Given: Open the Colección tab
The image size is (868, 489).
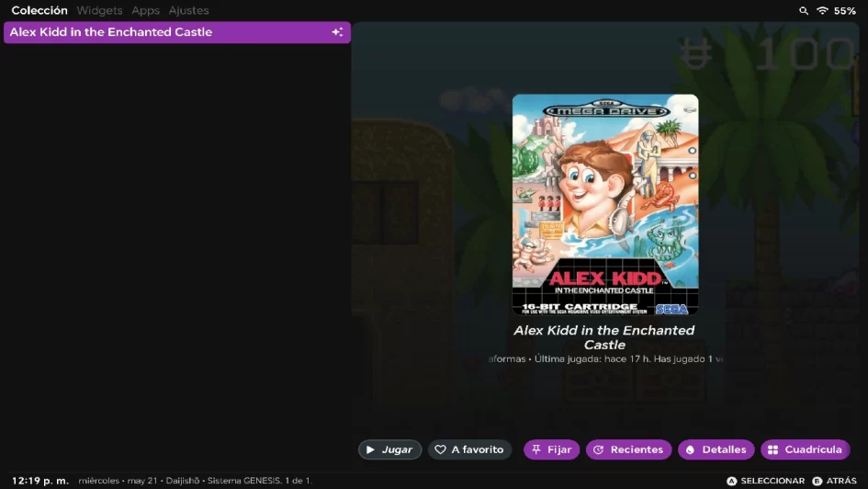Looking at the screenshot, I should (39, 10).
